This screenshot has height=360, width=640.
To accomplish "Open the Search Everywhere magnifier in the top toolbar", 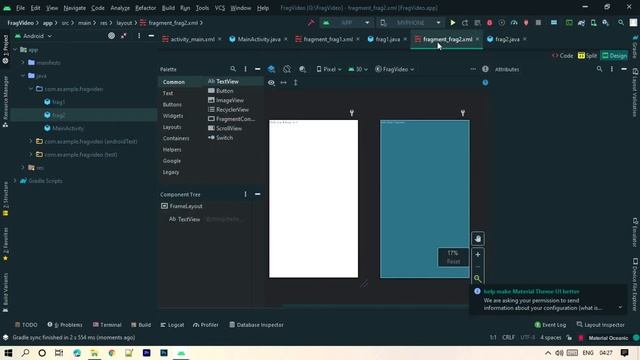I will point(621,23).
